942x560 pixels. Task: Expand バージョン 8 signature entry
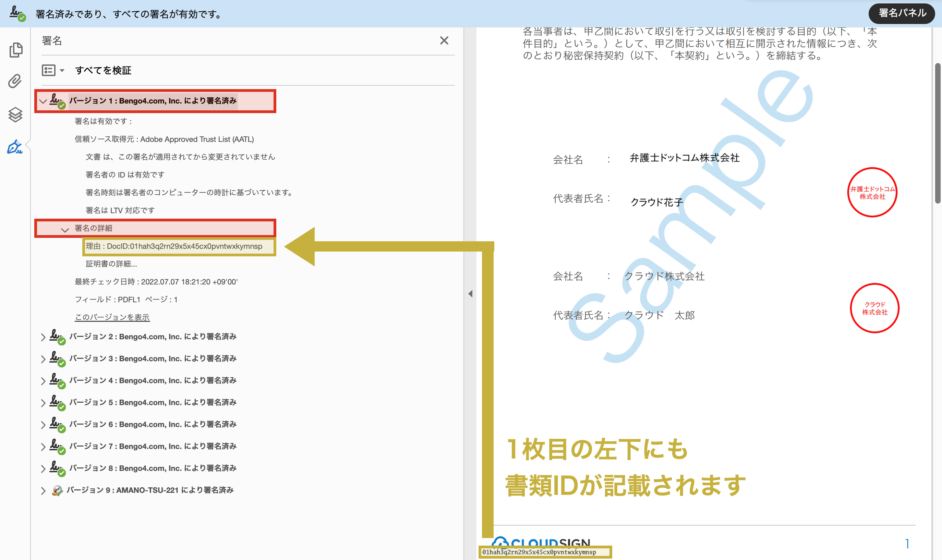click(x=43, y=468)
